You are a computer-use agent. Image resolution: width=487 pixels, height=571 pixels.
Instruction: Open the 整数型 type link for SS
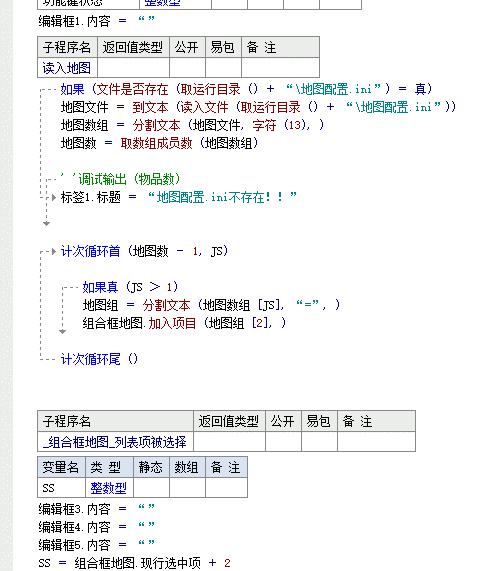click(x=109, y=488)
